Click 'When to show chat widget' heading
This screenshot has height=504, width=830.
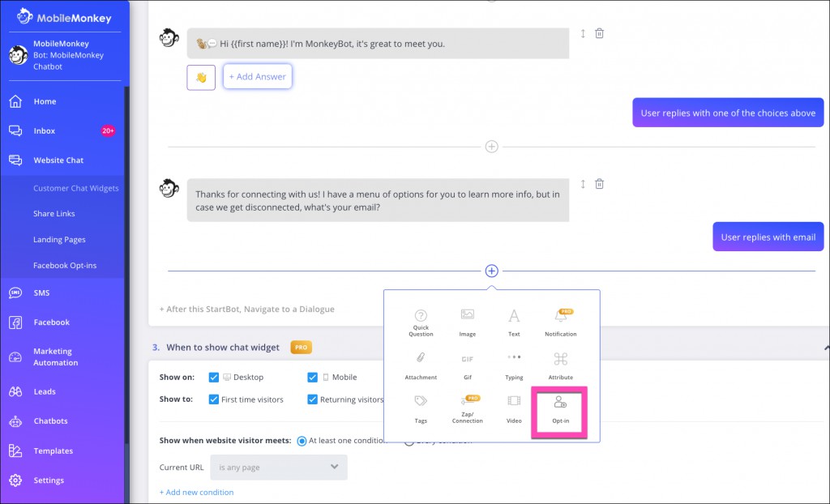pyautogui.click(x=223, y=348)
